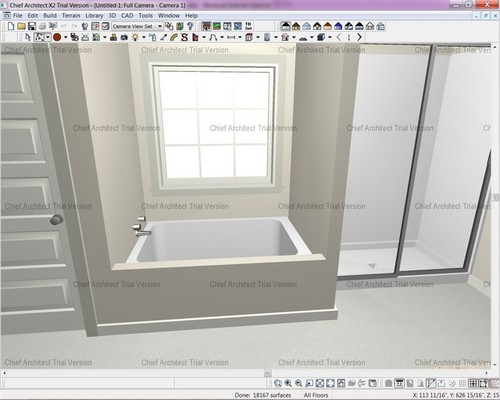500x400 pixels.
Task: Expand the dropdown beside the red flag tool
Action: pos(204,37)
